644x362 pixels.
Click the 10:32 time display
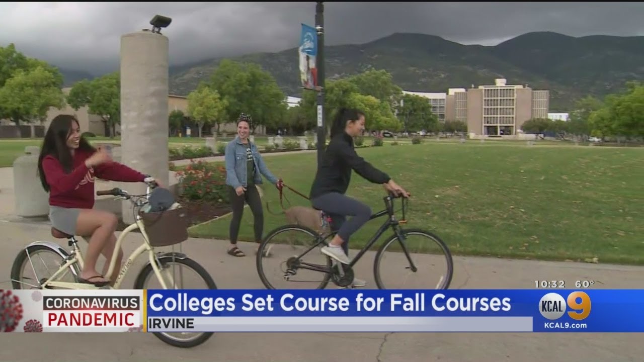[549, 284]
